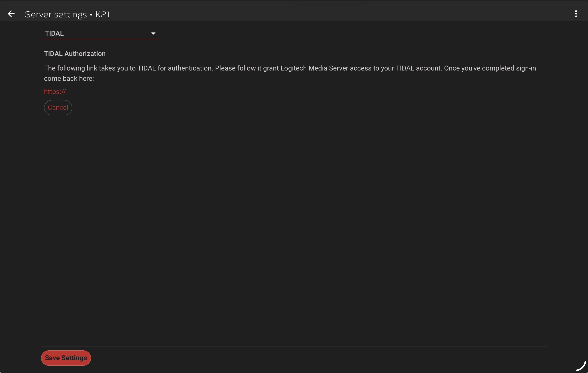
Task: Follow the red https:// authentication link
Action: tap(55, 92)
